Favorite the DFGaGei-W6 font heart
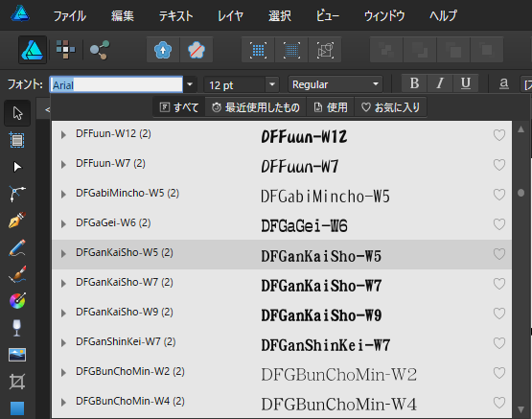The height and width of the screenshot is (419, 532). 499,224
